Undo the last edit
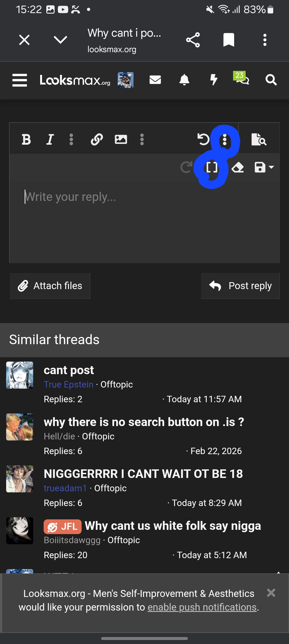The width and height of the screenshot is (289, 644). [204, 139]
